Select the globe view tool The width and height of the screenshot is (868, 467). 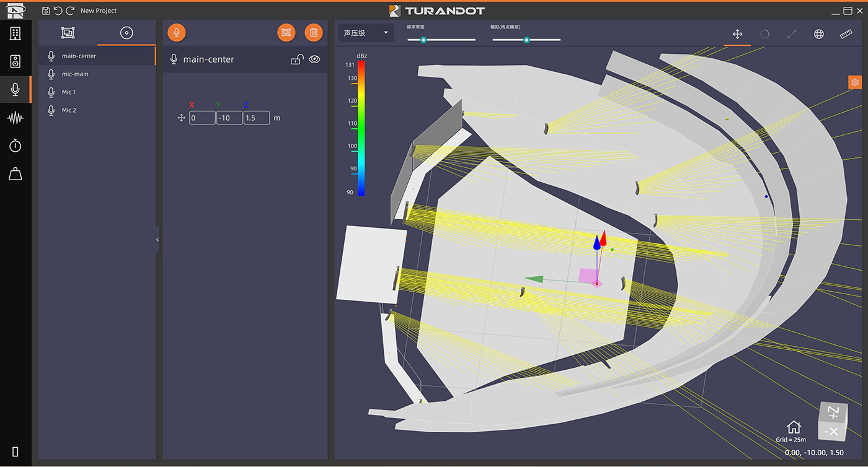coord(819,34)
